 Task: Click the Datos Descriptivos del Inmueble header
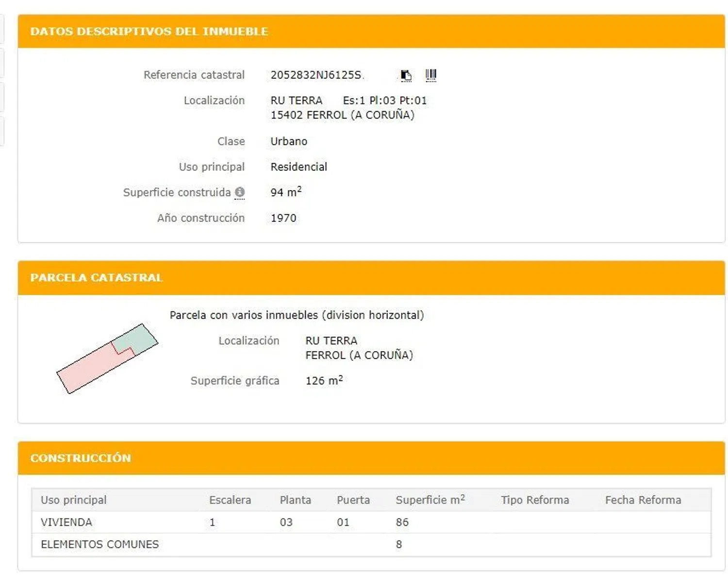pos(149,32)
